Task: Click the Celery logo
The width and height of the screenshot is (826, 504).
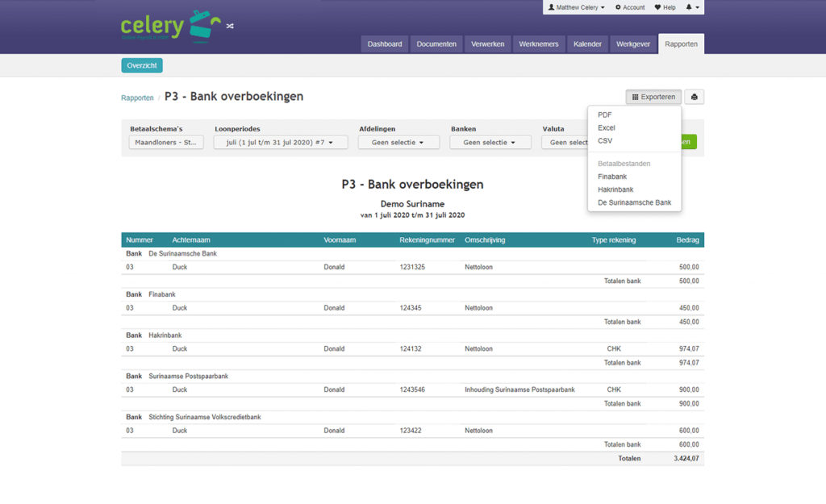Action: click(171, 25)
